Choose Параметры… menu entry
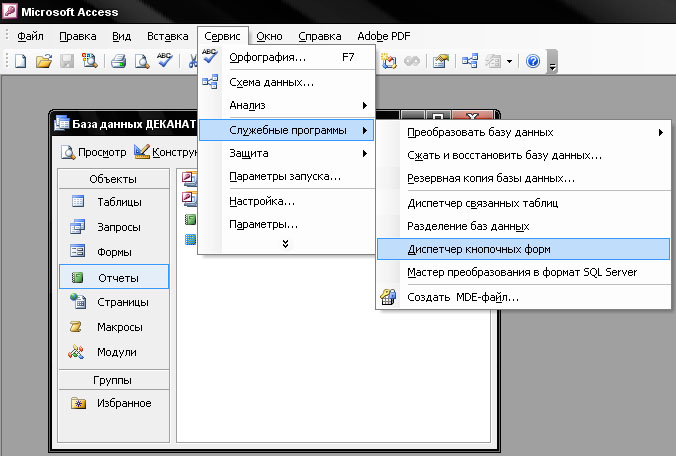This screenshot has height=456, width=676. 286,224
